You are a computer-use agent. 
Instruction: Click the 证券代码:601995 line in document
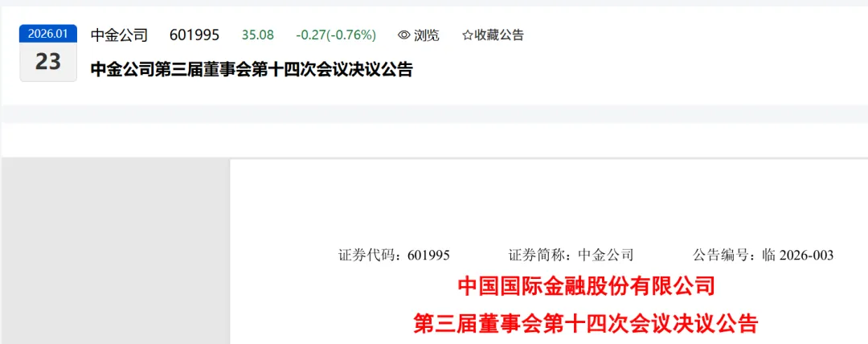pyautogui.click(x=394, y=256)
